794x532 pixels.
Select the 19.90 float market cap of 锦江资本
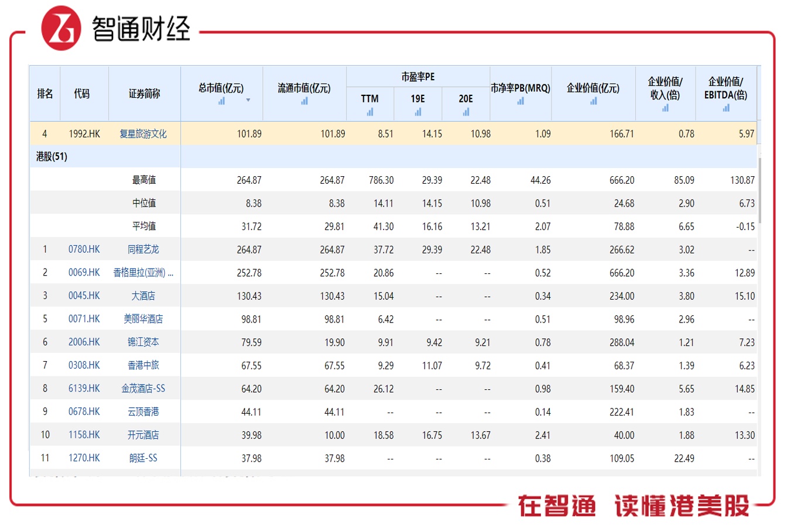pos(335,342)
